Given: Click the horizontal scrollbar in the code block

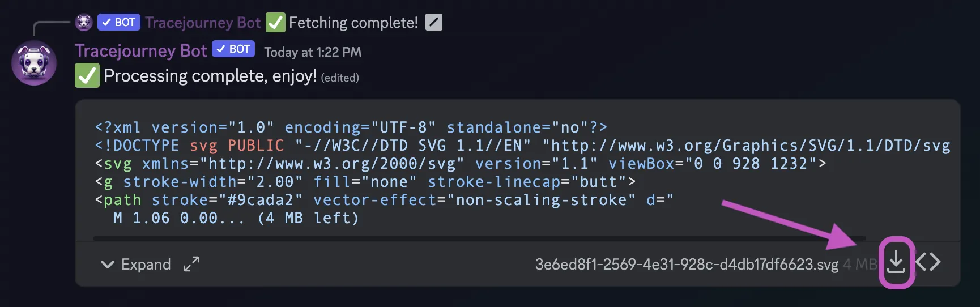Looking at the screenshot, I should coord(479,238).
